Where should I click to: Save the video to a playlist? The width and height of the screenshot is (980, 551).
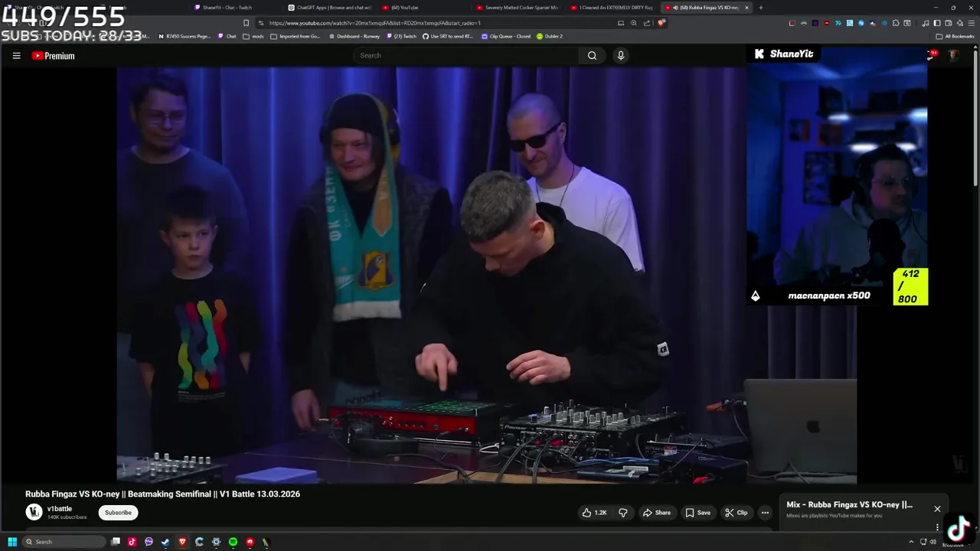[697, 513]
